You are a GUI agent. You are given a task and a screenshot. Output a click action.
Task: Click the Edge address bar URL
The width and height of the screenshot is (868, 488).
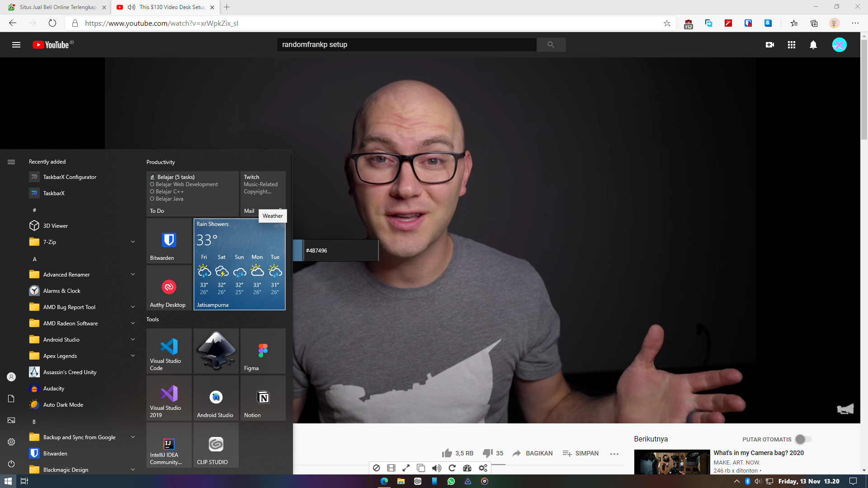161,23
